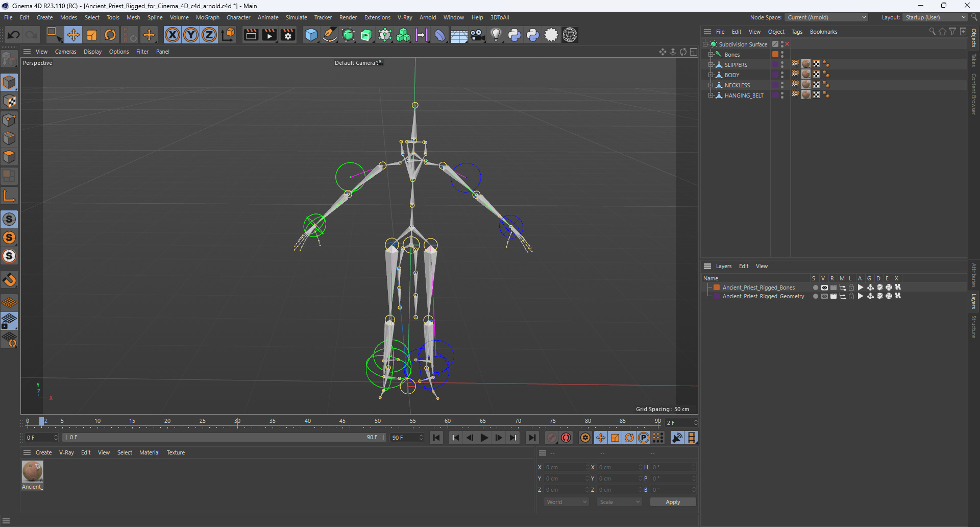980x527 pixels.
Task: Open Object manager Tags menu
Action: [x=797, y=32]
